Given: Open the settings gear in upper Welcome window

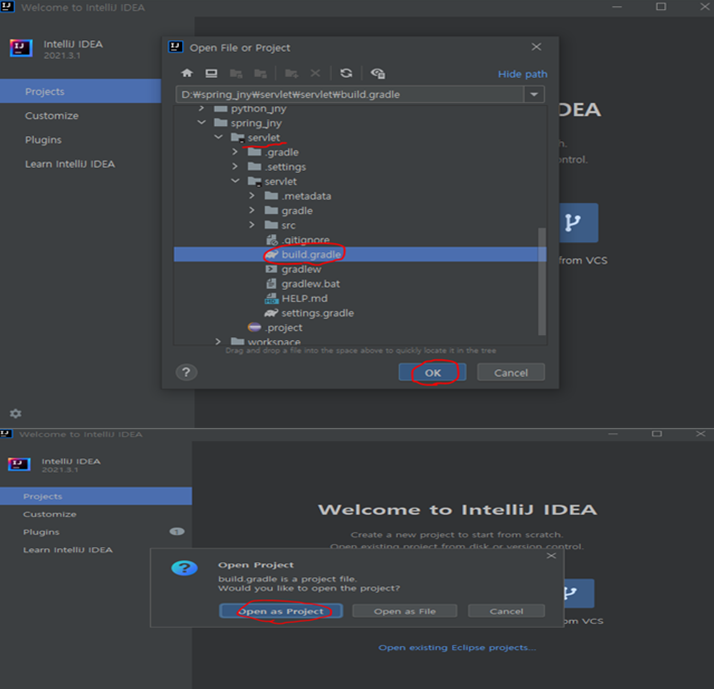Looking at the screenshot, I should (15, 413).
